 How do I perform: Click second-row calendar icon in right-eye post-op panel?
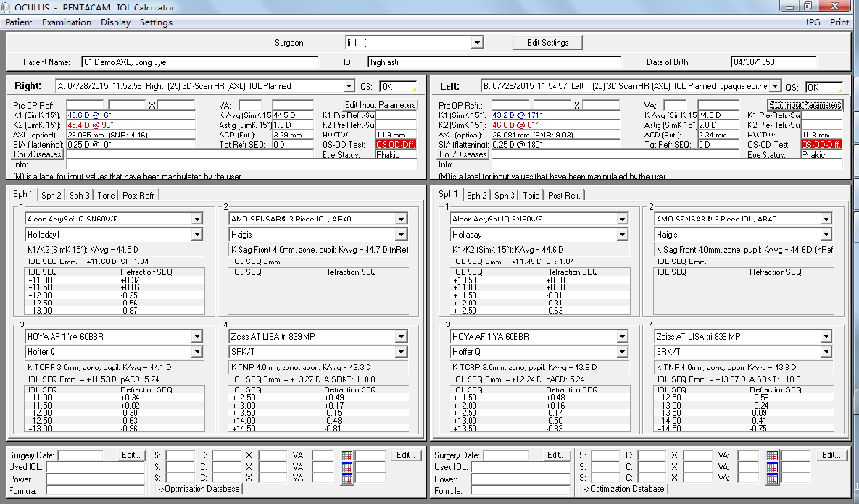click(x=346, y=467)
